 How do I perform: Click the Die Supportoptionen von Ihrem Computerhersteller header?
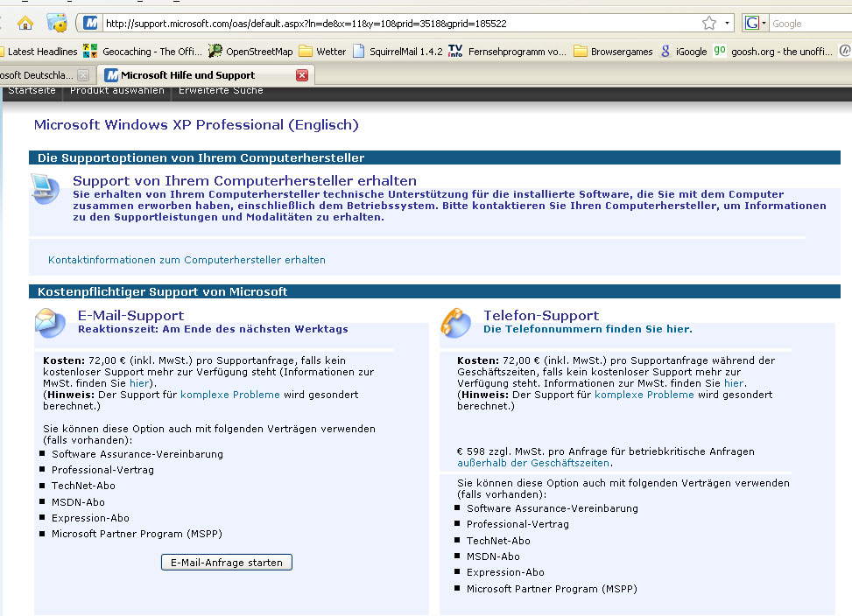(434, 157)
